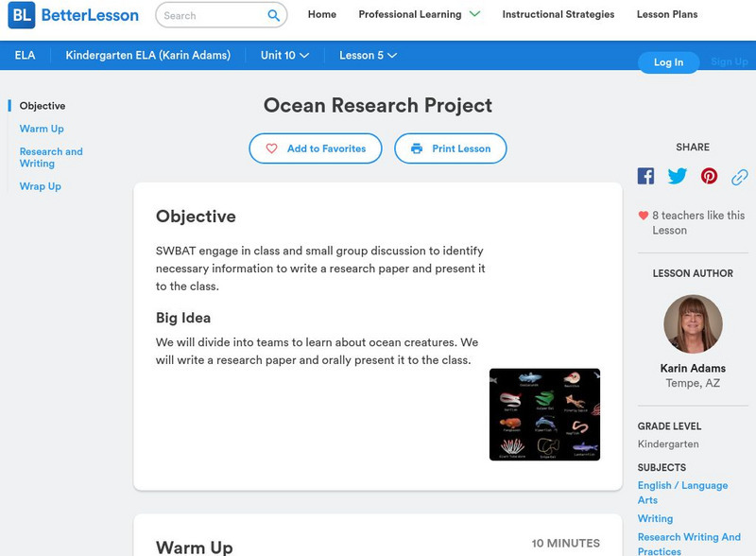The height and width of the screenshot is (556, 756).
Task: Jump to Warm Up section in sidebar
Action: pos(42,129)
